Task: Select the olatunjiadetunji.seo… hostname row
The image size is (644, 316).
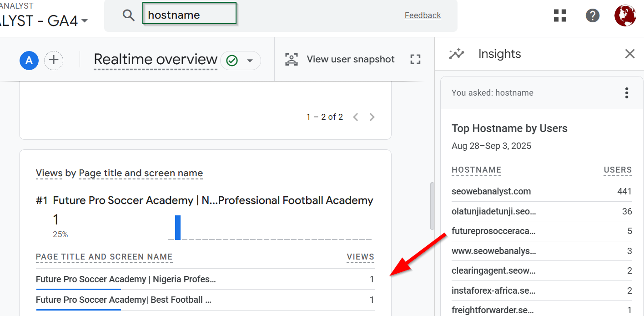Action: [542, 211]
